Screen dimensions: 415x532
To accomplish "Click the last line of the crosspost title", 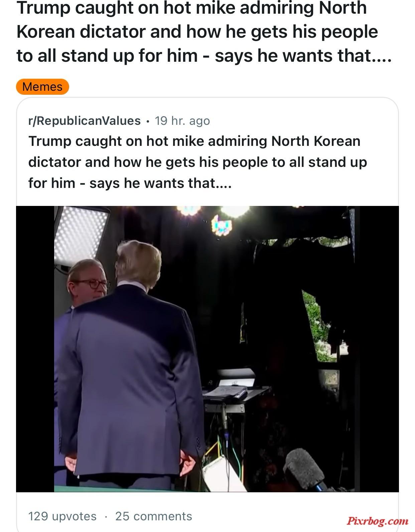I will (x=130, y=183).
